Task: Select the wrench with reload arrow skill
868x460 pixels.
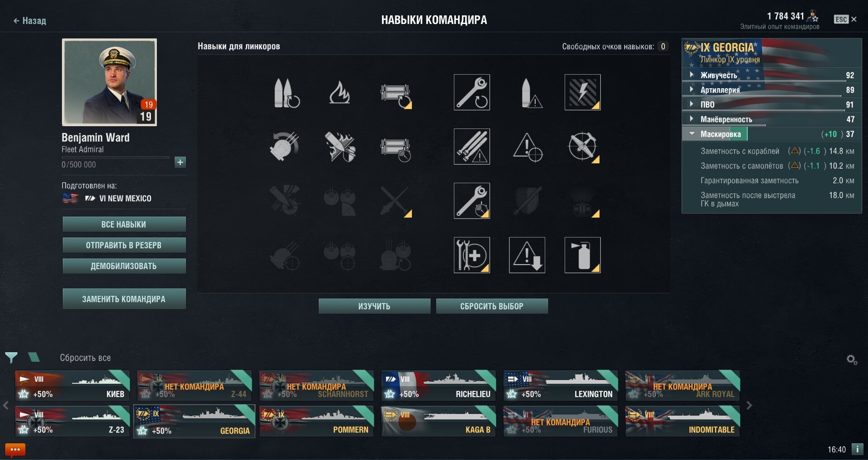Action: [472, 92]
